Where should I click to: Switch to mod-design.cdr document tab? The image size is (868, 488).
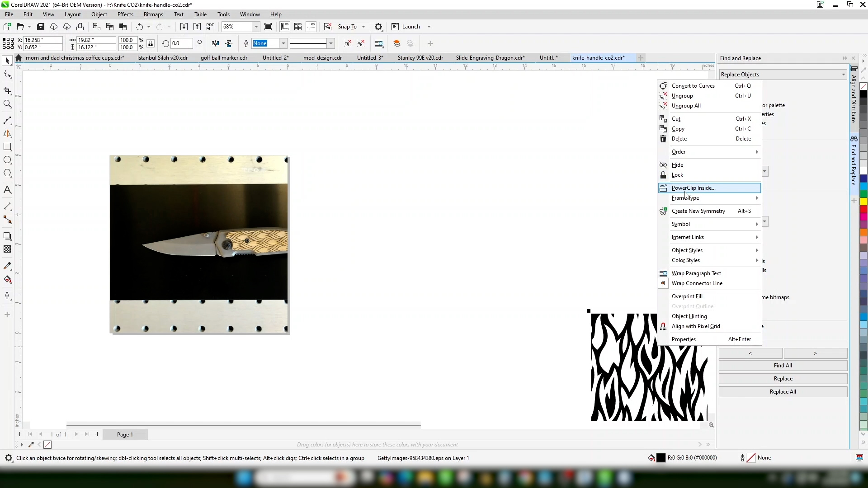point(322,58)
